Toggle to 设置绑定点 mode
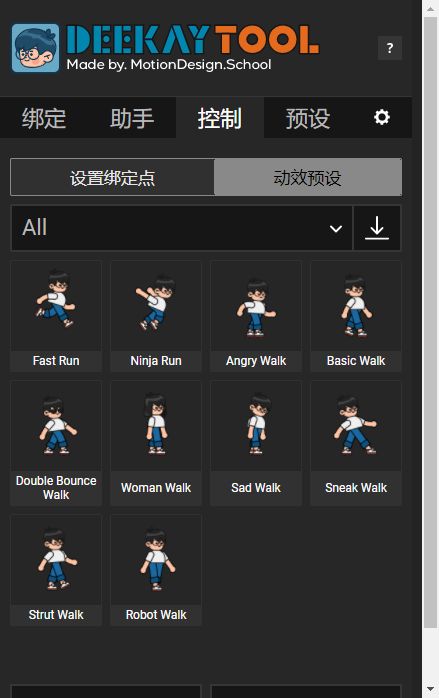The image size is (439, 698). 113,178
